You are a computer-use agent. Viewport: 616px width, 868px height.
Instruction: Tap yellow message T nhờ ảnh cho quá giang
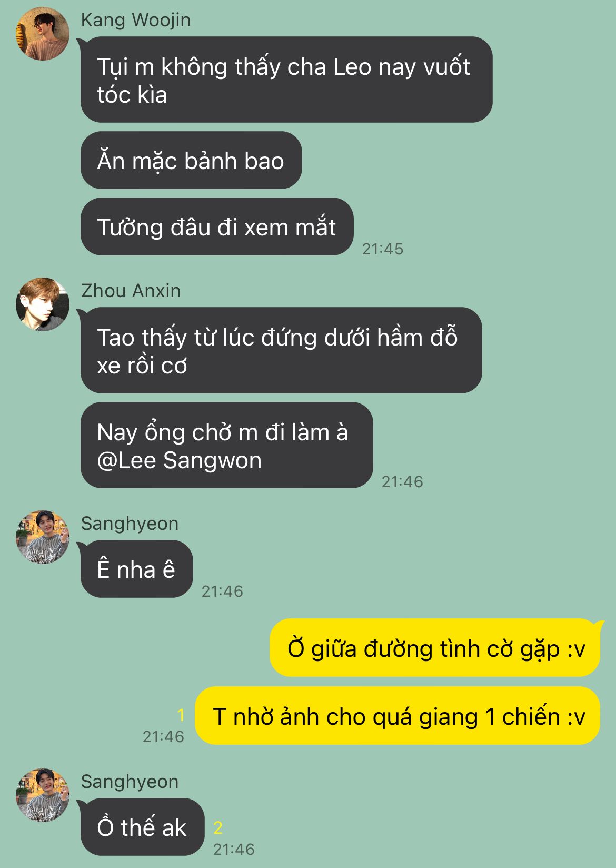click(398, 716)
